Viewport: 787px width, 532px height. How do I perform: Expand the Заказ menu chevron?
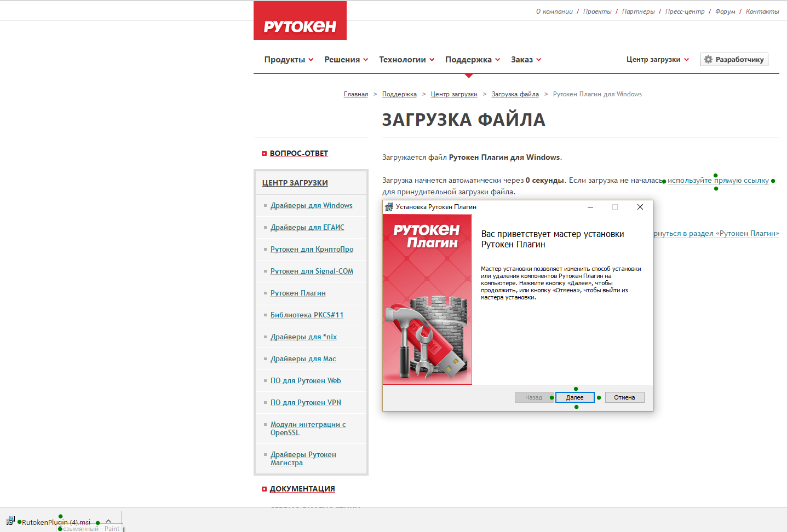[538, 60]
